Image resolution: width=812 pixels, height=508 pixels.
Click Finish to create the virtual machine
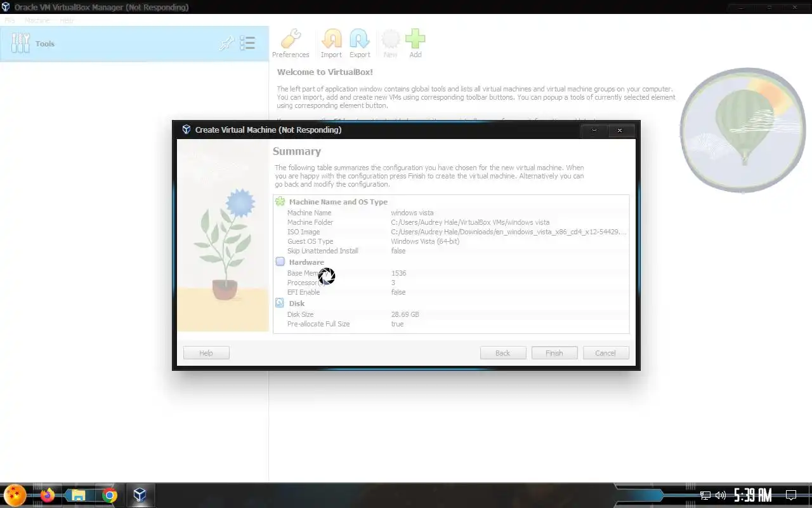pos(554,353)
